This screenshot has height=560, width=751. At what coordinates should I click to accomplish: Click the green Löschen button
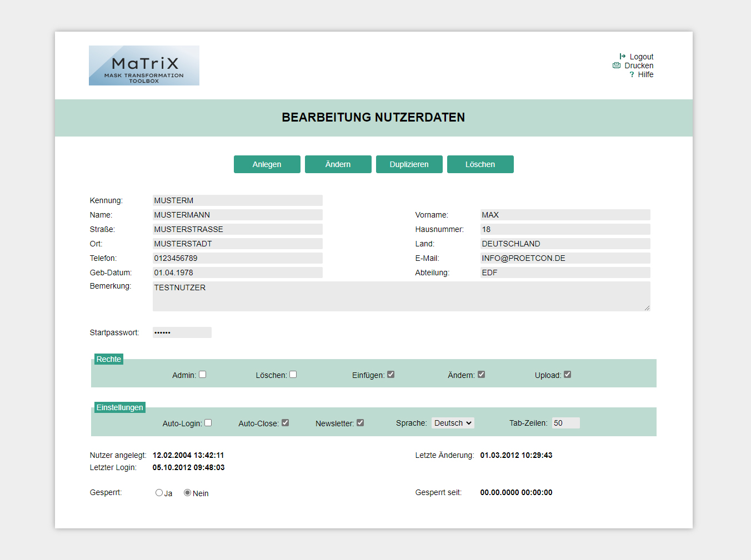point(480,164)
